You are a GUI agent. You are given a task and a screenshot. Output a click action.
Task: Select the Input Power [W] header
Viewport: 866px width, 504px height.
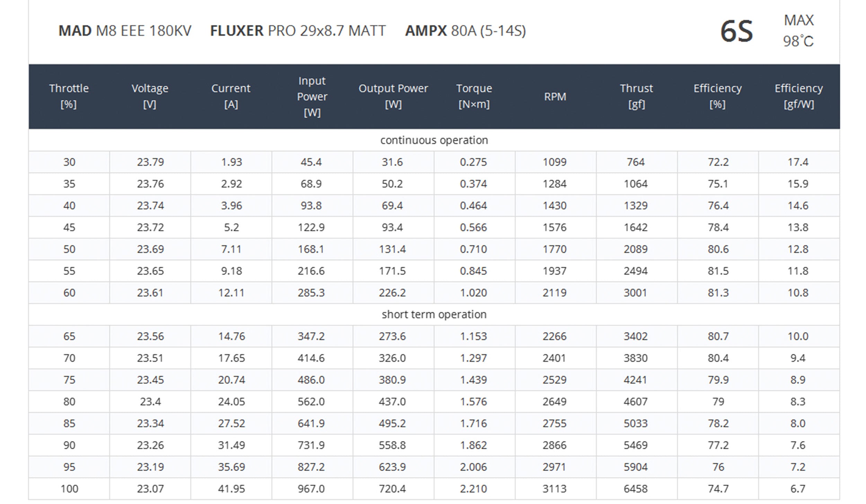pyautogui.click(x=312, y=97)
